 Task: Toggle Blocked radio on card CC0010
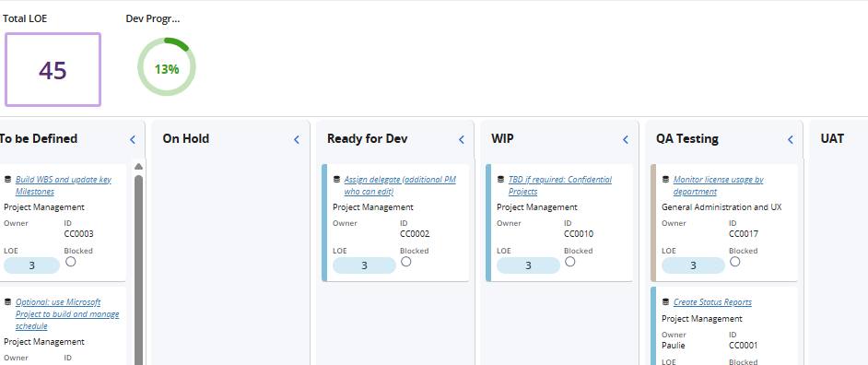click(569, 262)
